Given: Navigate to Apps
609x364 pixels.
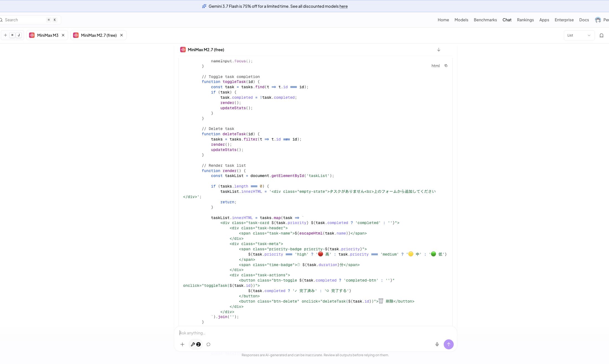Looking at the screenshot, I should pyautogui.click(x=544, y=20).
